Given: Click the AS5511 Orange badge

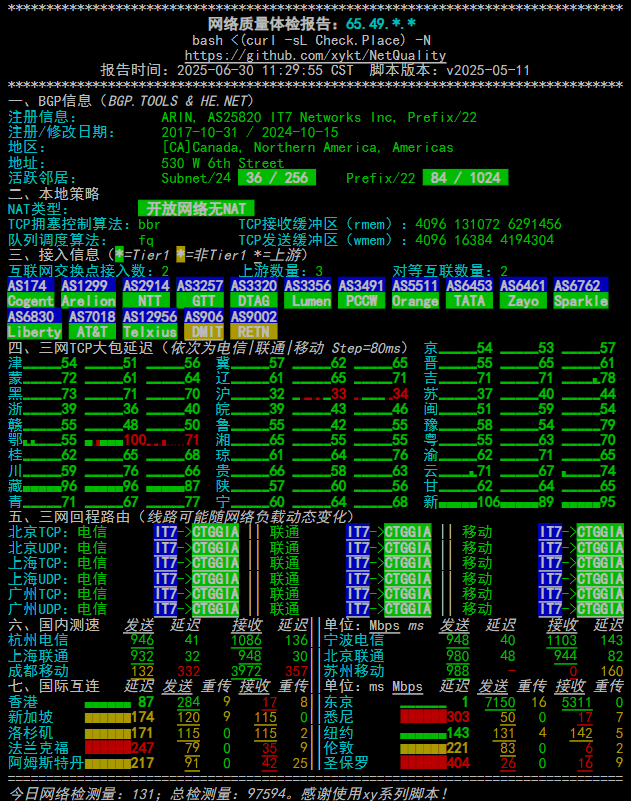Looking at the screenshot, I should point(415,293).
